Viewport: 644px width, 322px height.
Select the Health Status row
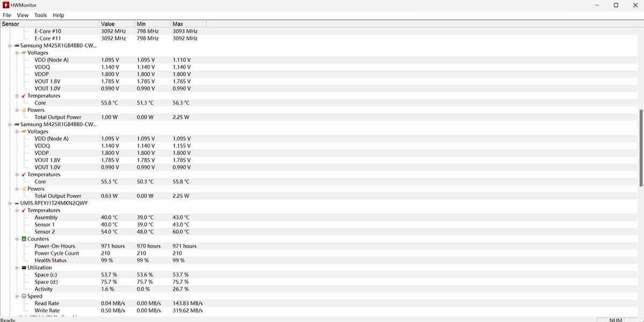click(x=50, y=260)
